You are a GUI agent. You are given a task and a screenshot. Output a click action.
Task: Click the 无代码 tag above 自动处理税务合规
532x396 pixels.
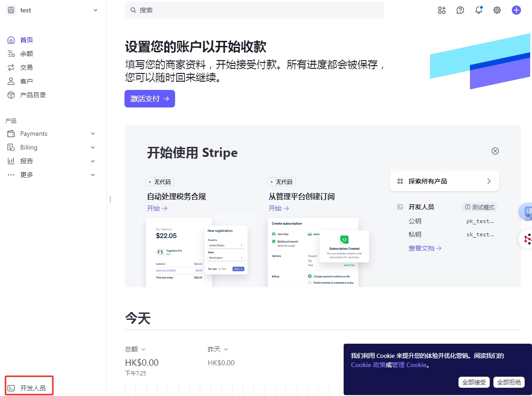tap(160, 182)
